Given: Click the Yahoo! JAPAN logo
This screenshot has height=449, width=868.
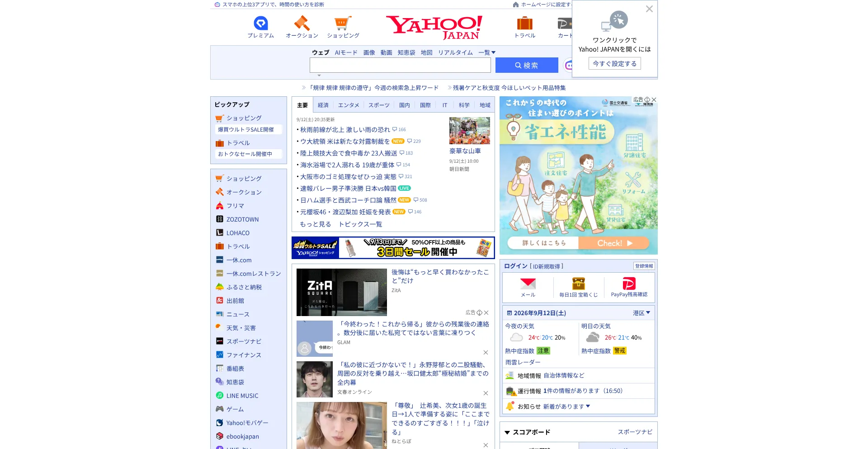Looking at the screenshot, I should 434,28.
